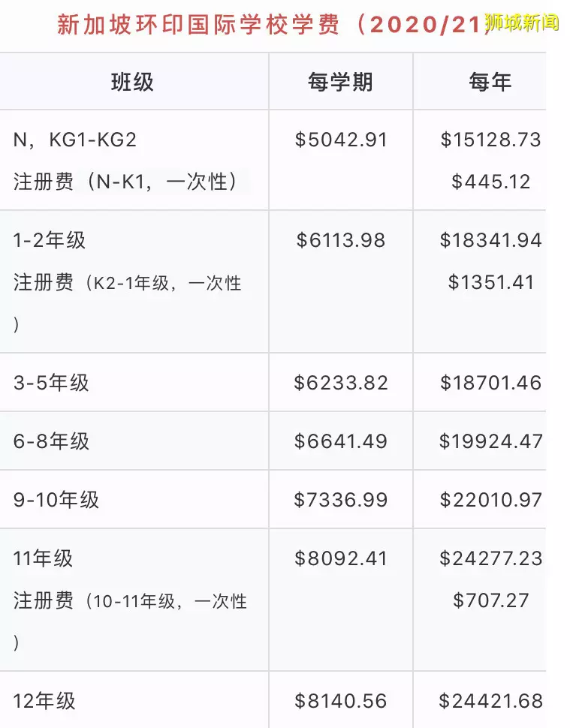Click the $24421.68 fee for 12年级
The height and width of the screenshot is (728, 570).
click(490, 701)
